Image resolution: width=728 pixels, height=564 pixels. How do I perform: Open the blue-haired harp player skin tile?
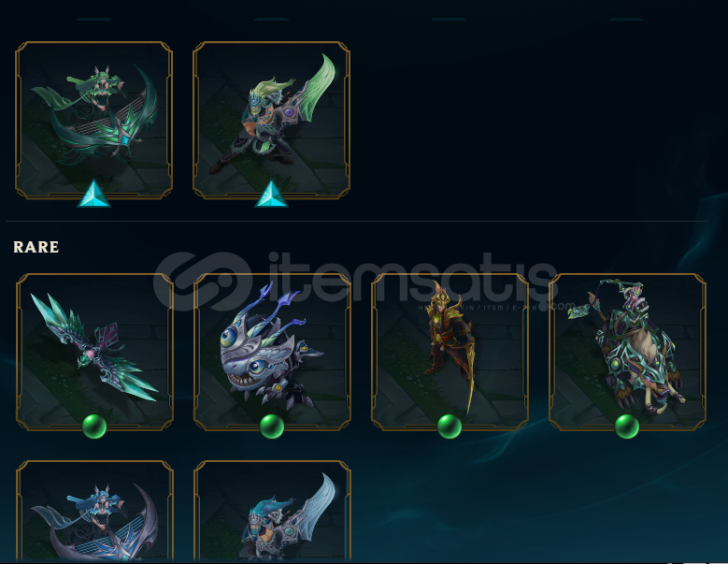(94, 511)
